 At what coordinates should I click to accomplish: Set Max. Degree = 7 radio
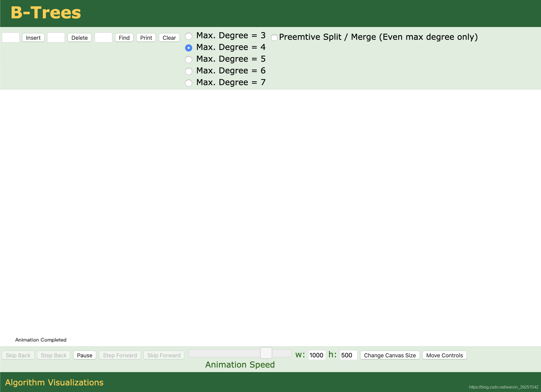pos(189,83)
